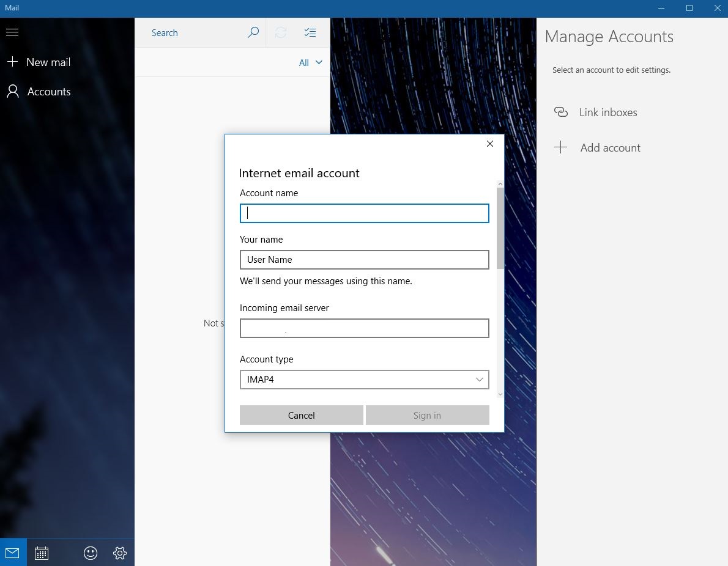Open the hamburger navigation menu

(12, 32)
